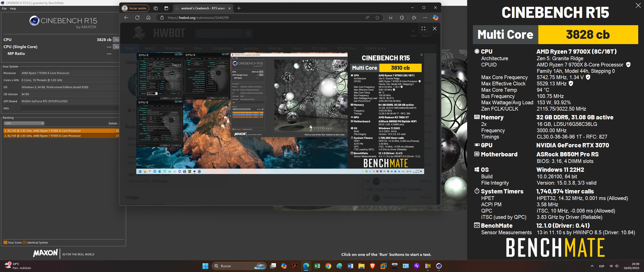Viewport: 644px width, 272px height.
Task: Open Google Chrome from taskbar
Action: click(x=328, y=266)
